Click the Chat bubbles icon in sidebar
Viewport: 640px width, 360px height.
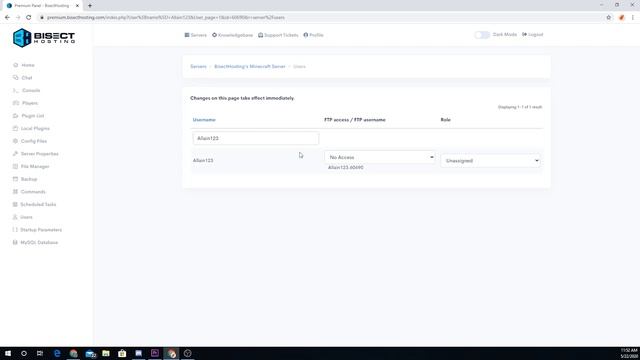coord(16,78)
